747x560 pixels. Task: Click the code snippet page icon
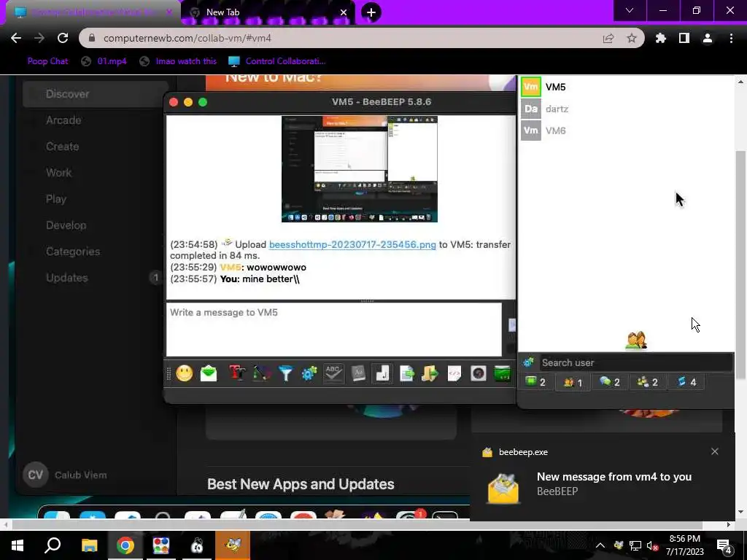coord(454,373)
